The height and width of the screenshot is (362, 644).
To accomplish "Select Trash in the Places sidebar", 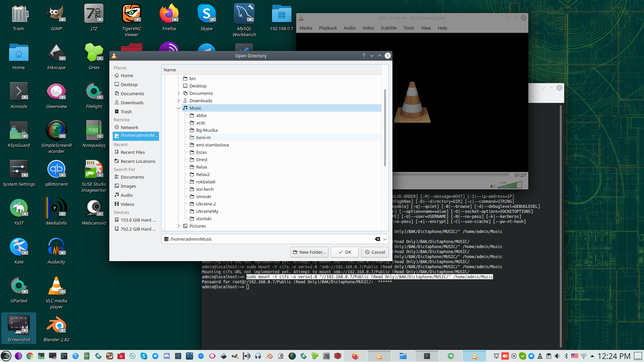I will pyautogui.click(x=126, y=112).
